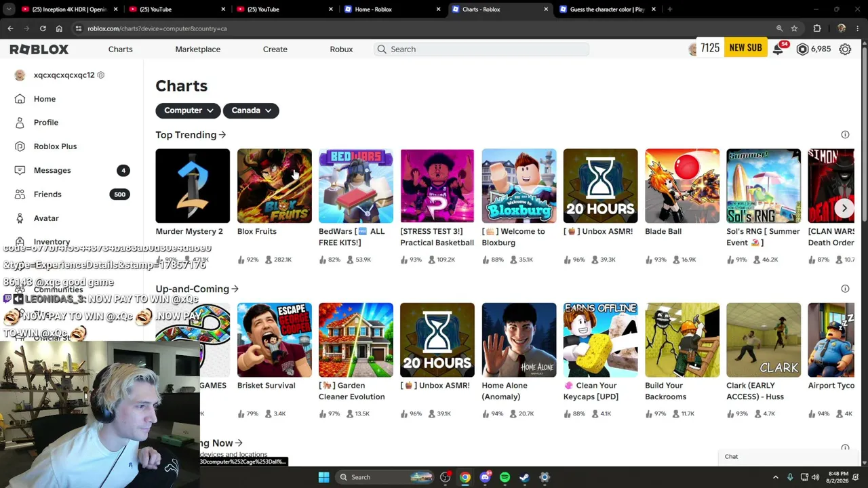Select Create in the top navigation
Screen dimensions: 868x488
coord(275,49)
